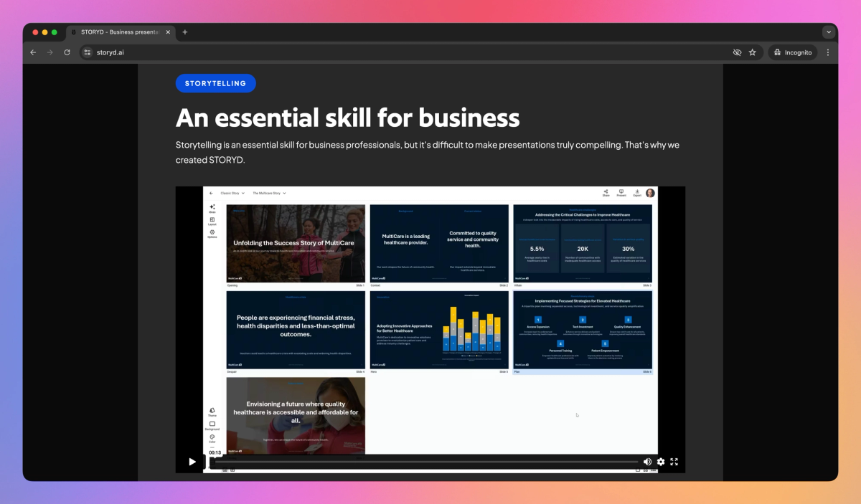Click the Share icon in the editor
This screenshot has width=861, height=504.
tap(606, 193)
